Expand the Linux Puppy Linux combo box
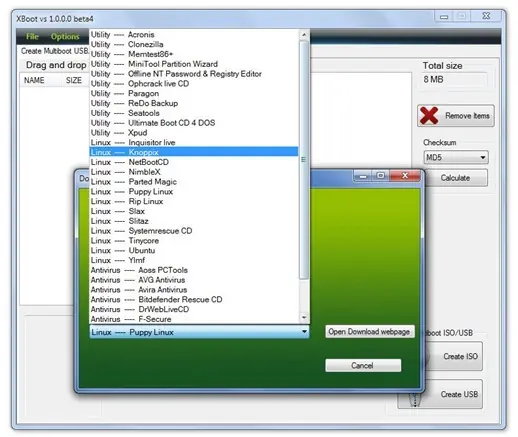The height and width of the screenshot is (437, 518). pyautogui.click(x=199, y=332)
